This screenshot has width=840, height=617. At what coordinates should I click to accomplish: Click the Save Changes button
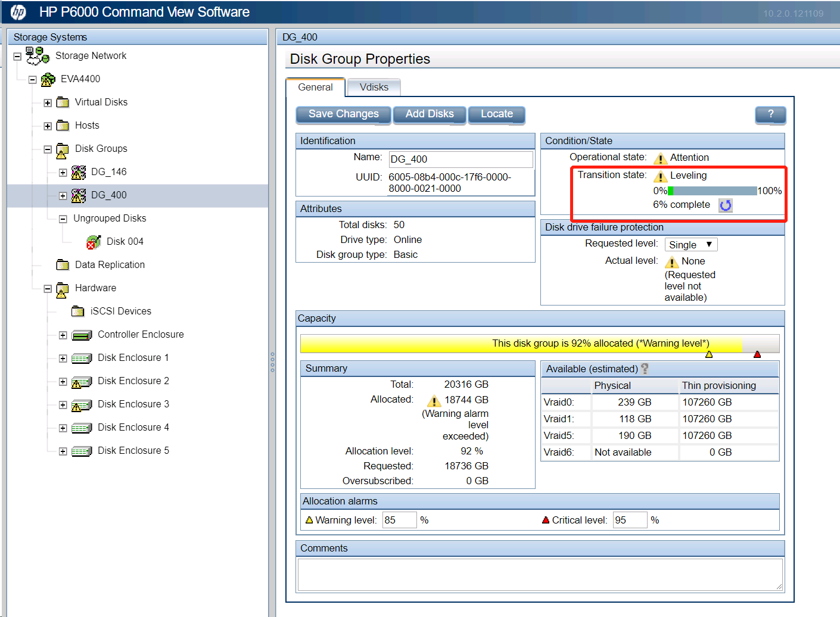point(343,114)
